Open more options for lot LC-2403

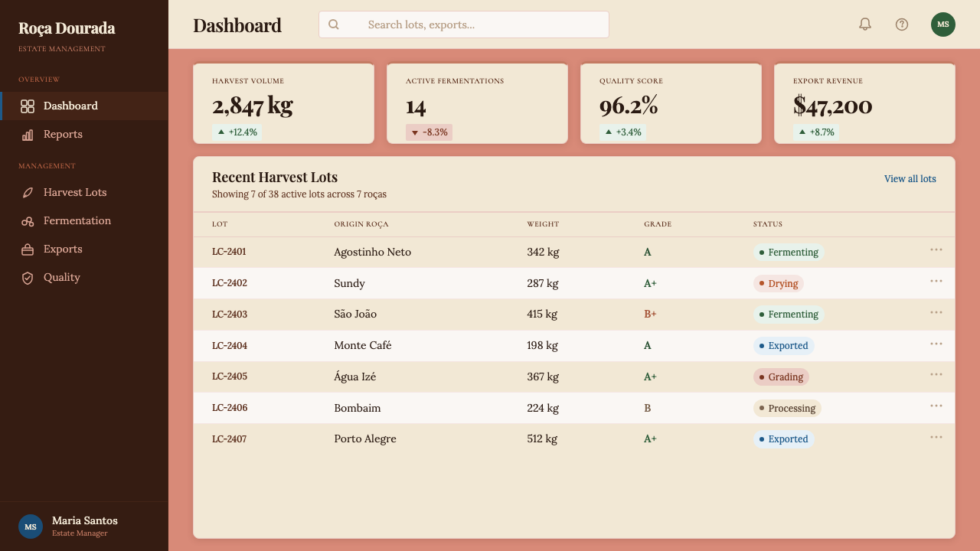click(936, 312)
